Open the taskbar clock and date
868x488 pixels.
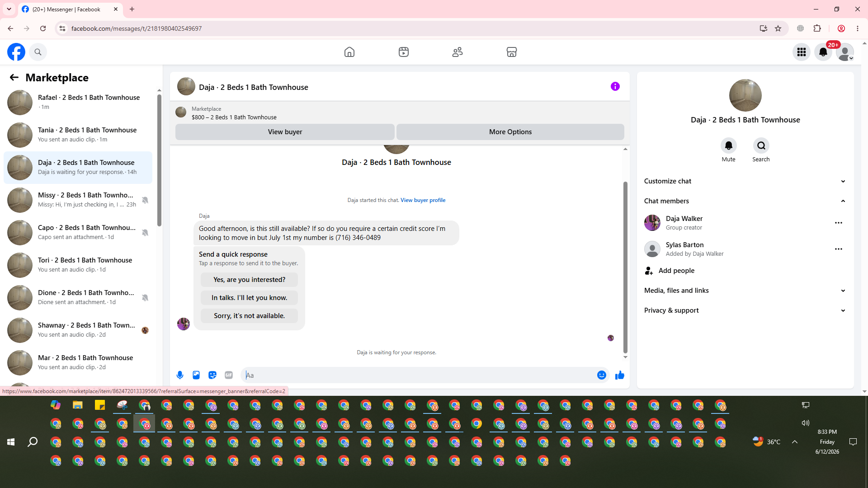point(827,441)
